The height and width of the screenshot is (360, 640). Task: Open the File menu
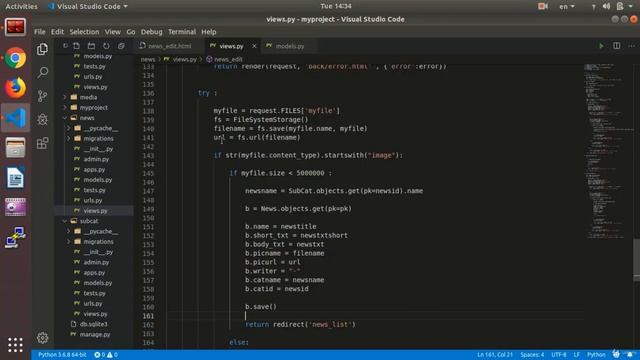click(40, 32)
